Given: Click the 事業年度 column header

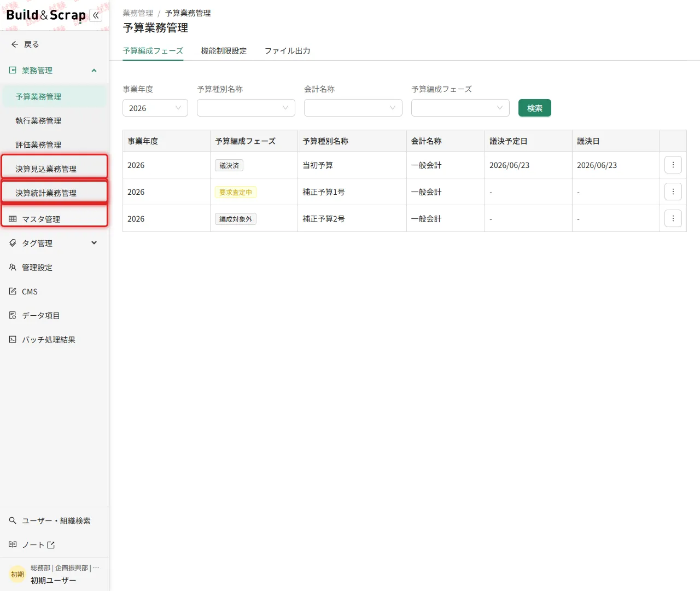Looking at the screenshot, I should tap(166, 141).
